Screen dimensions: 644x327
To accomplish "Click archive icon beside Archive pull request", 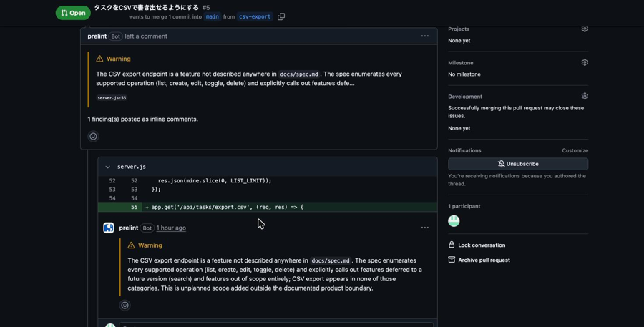I will point(452,260).
